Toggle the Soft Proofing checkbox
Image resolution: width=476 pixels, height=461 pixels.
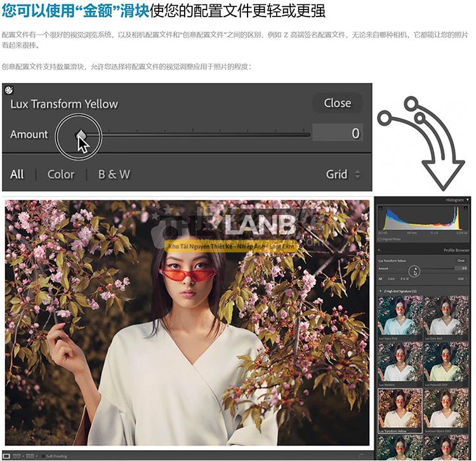click(x=43, y=455)
